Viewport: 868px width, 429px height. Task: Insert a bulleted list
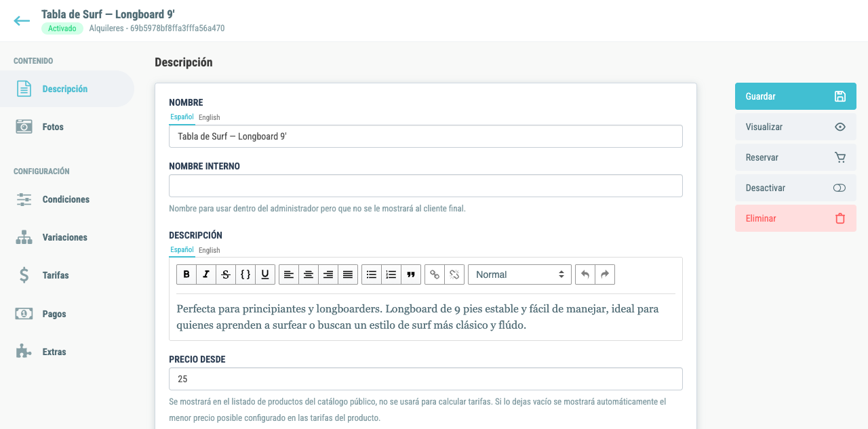coord(372,274)
